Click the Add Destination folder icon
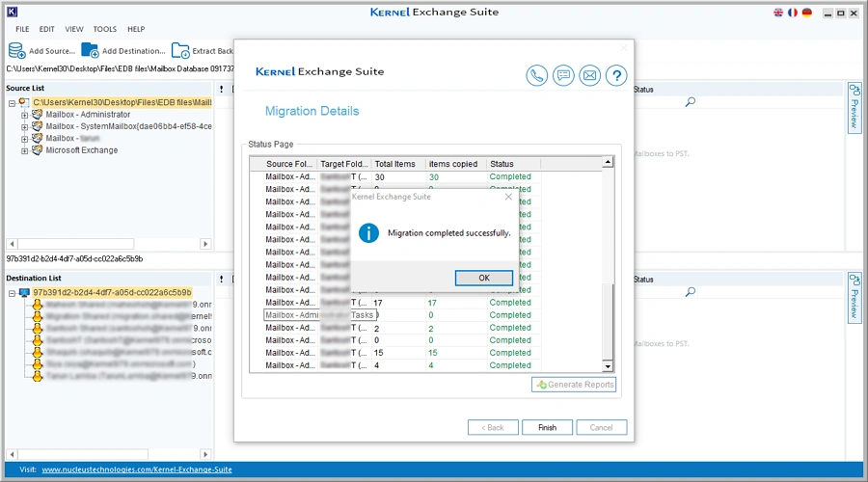 tap(90, 50)
